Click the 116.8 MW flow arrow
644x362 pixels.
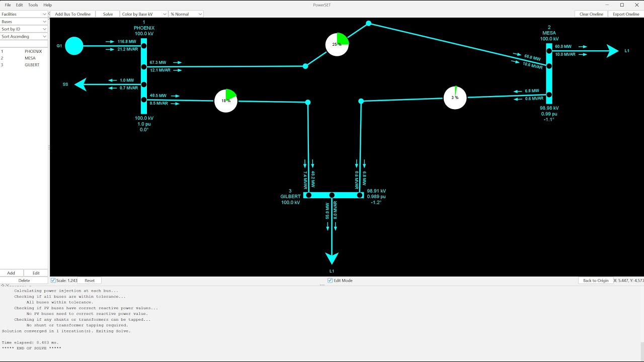[x=110, y=42]
